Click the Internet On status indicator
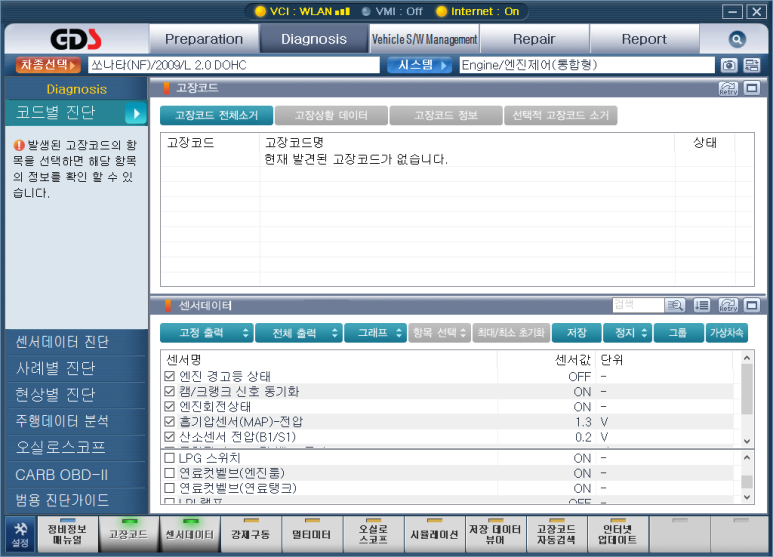The image size is (773, 557). [x=478, y=11]
